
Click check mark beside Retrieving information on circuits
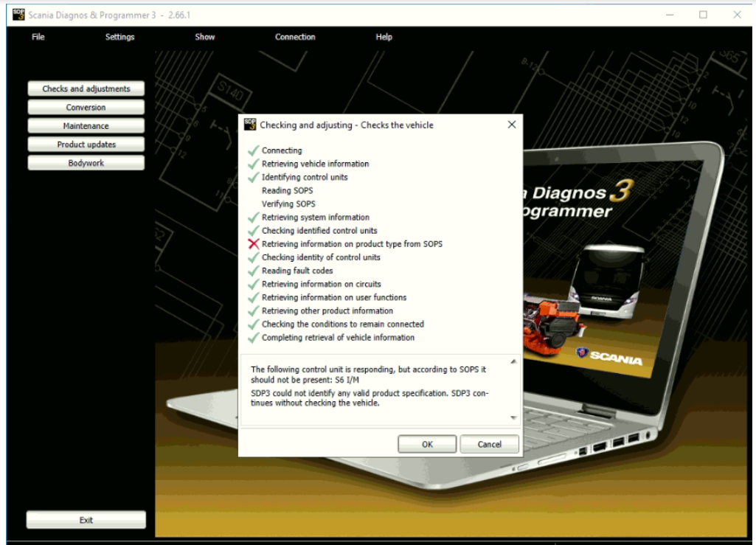click(254, 284)
